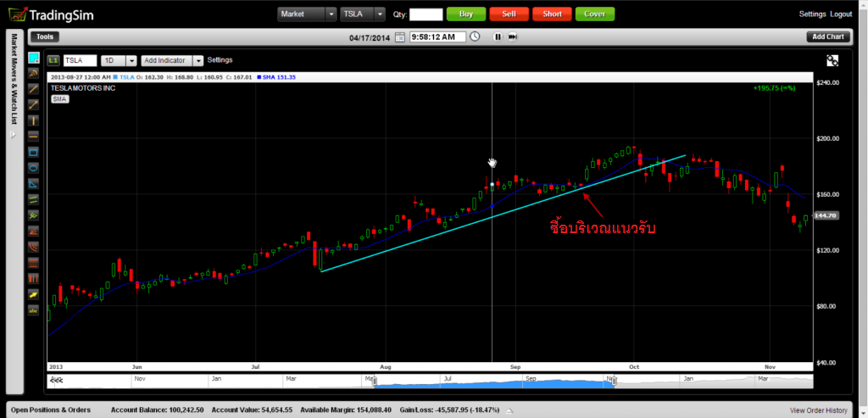
Task: Select the parallel channel tool
Action: click(x=34, y=199)
